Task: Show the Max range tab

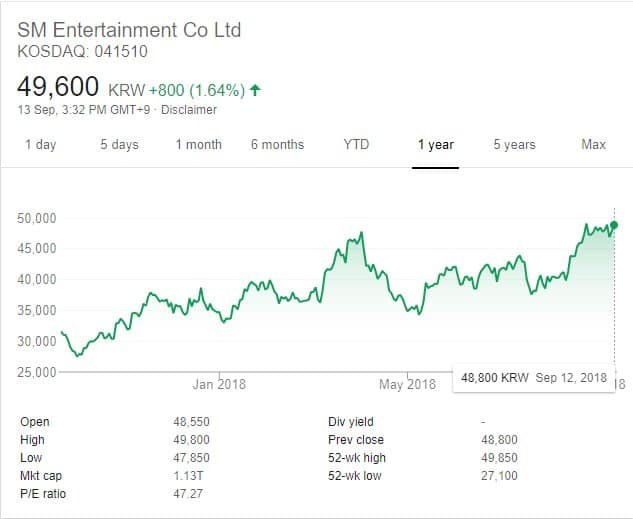Action: click(x=593, y=144)
